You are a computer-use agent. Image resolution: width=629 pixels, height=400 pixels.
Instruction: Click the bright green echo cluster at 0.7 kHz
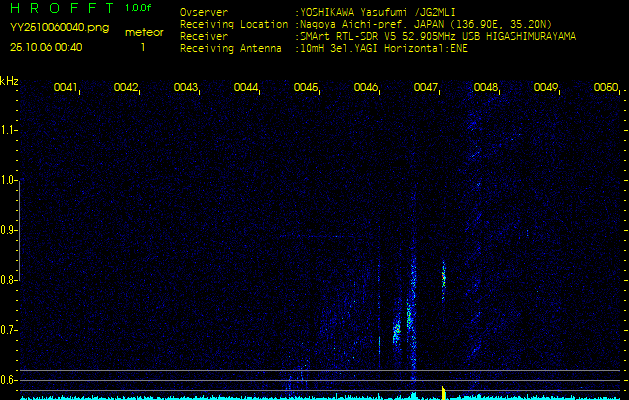[397, 329]
